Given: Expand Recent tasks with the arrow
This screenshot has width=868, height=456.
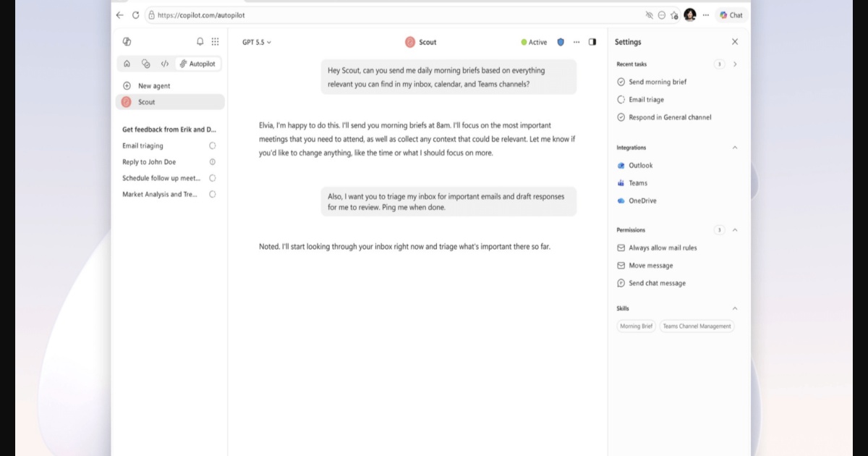Looking at the screenshot, I should (735, 64).
